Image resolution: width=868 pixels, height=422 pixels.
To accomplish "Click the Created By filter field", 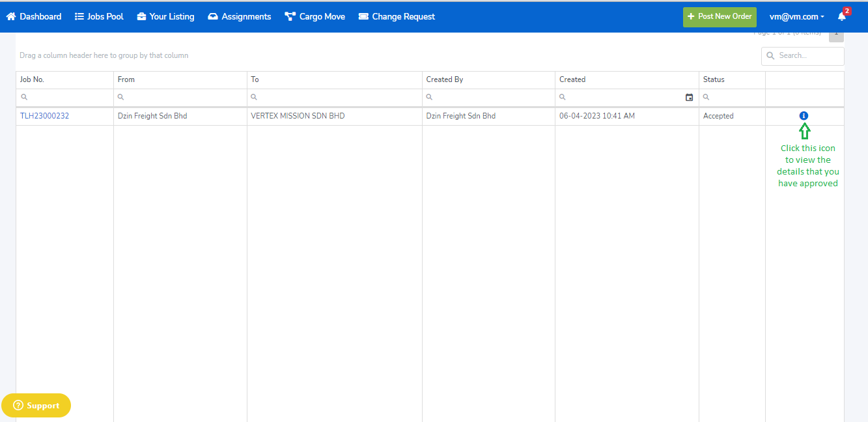I will 492,98.
